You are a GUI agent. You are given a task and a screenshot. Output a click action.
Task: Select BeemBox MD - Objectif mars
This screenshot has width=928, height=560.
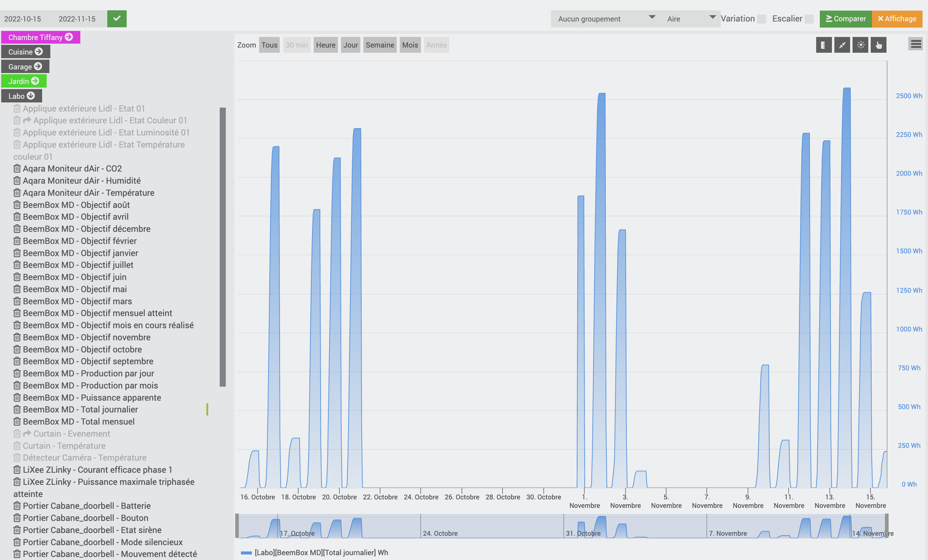click(78, 301)
